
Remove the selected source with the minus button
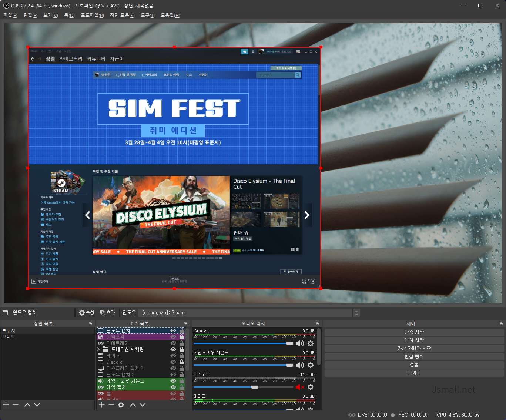pos(111,405)
